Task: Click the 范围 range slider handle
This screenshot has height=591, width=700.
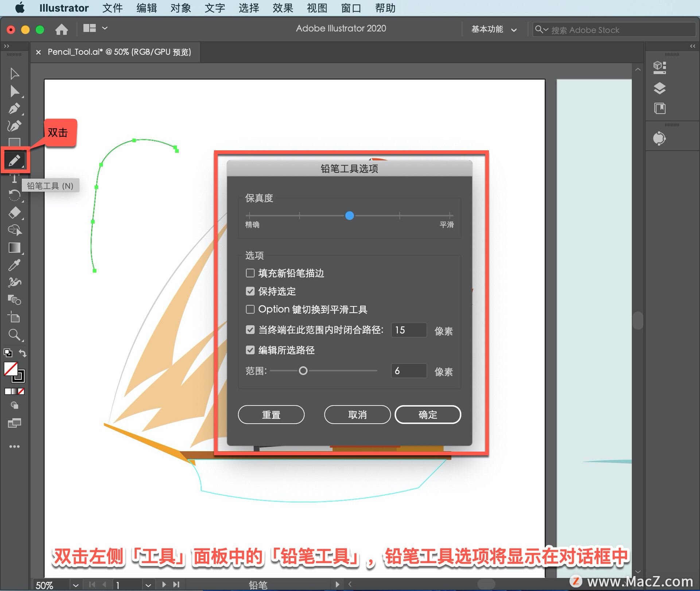Action: click(x=303, y=371)
